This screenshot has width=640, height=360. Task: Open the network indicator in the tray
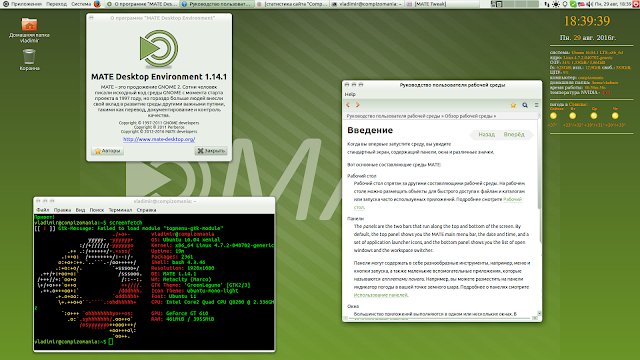547,4
